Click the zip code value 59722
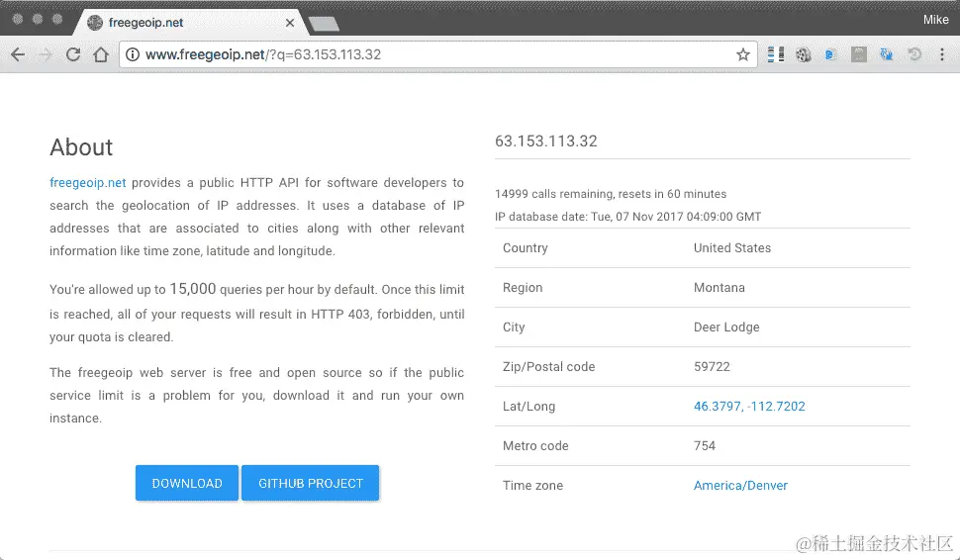 coord(712,367)
